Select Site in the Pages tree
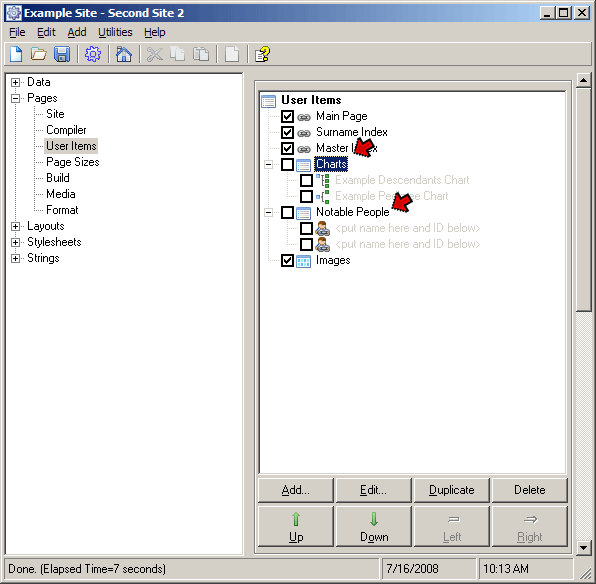The width and height of the screenshot is (596, 584). [55, 114]
